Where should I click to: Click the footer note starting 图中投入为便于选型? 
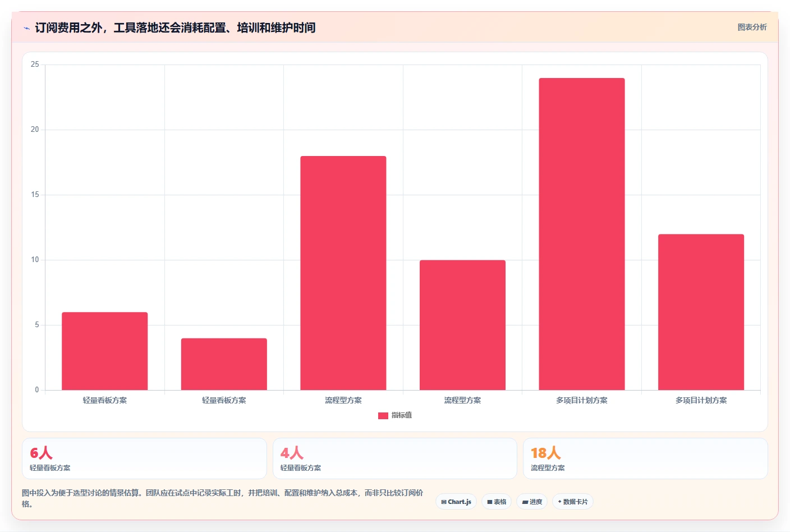click(x=223, y=498)
